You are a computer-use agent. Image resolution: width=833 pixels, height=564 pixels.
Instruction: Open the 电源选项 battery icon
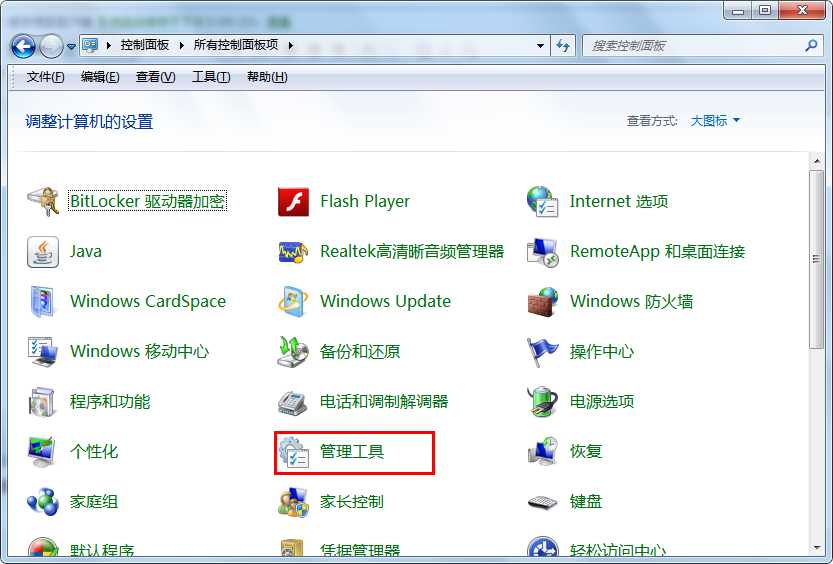pos(542,401)
